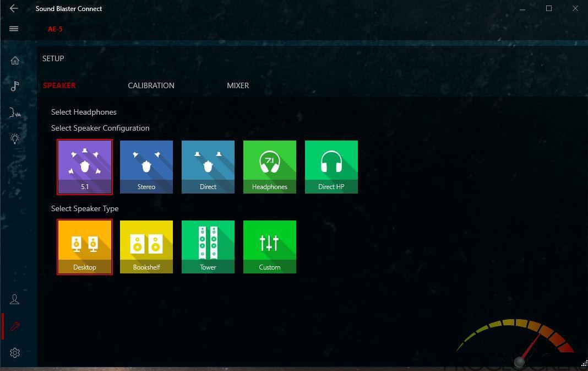Choose the Custom speaker type
The height and width of the screenshot is (371, 588).
tap(270, 247)
